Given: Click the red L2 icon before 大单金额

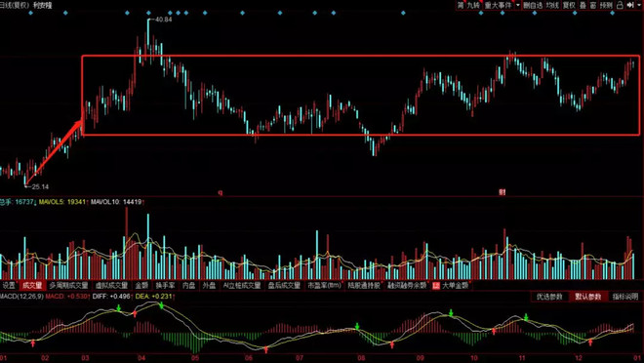Looking at the screenshot, I should [436, 285].
